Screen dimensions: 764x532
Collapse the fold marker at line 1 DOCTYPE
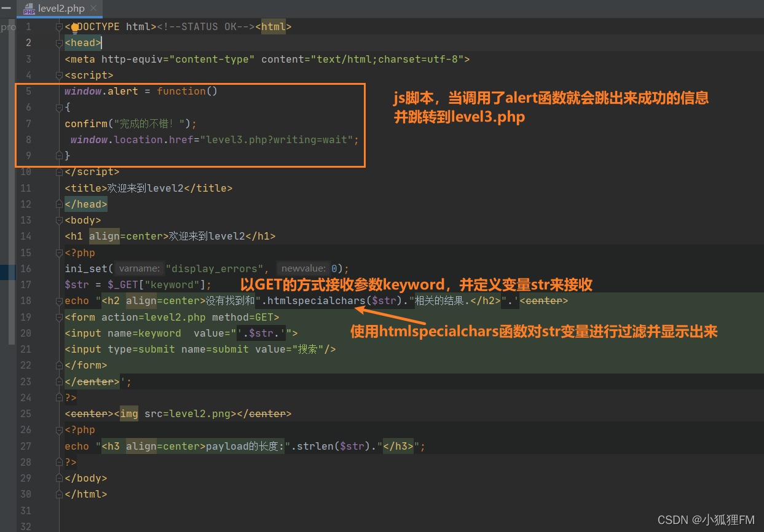coord(59,27)
